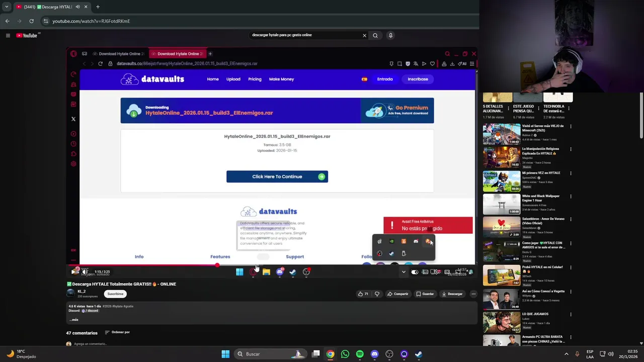644x362 pixels.
Task: Open more actions next to Descargar
Action: pos(473,294)
